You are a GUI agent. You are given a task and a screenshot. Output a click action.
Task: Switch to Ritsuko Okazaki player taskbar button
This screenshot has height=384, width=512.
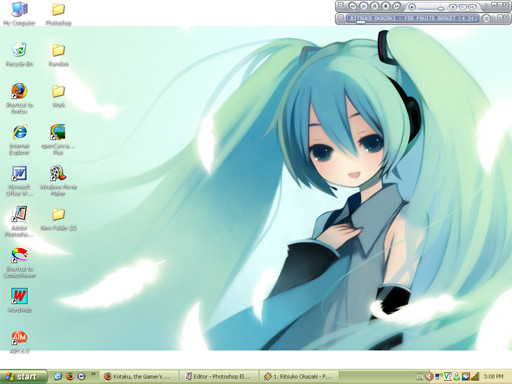point(299,377)
